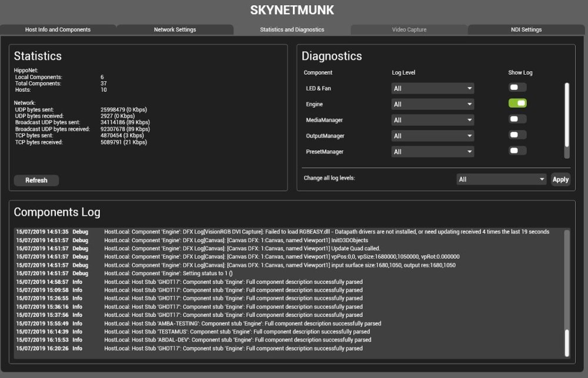Expand PresetManager log level dropdown
Viewport: 588px width, 378px height.
click(433, 152)
